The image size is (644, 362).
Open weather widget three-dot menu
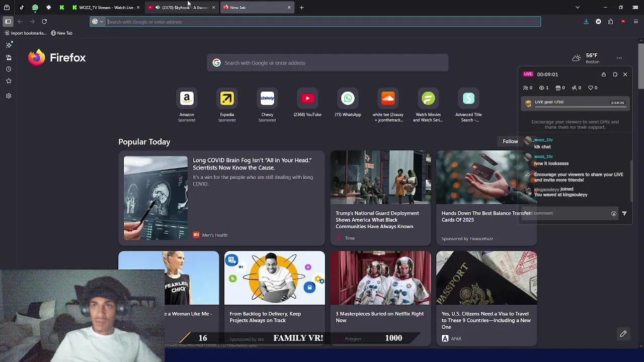coord(619,58)
